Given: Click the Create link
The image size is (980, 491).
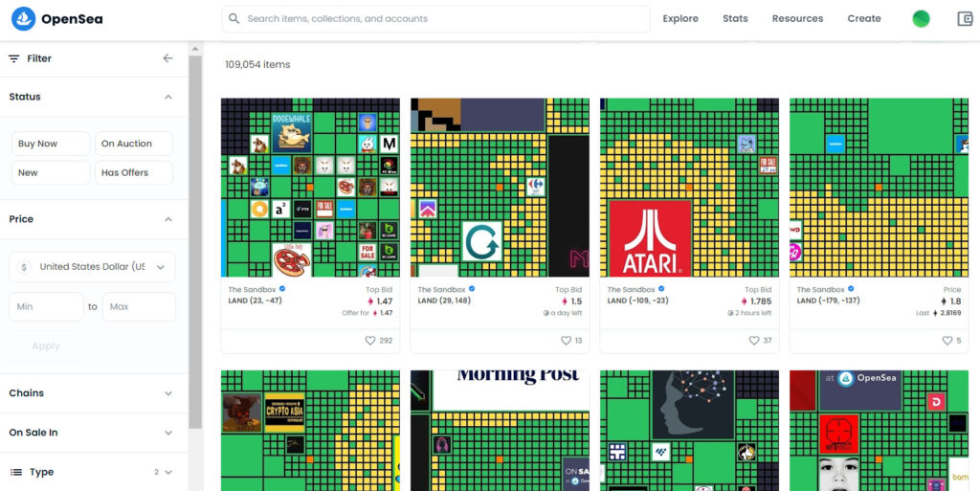Looking at the screenshot, I should [864, 19].
